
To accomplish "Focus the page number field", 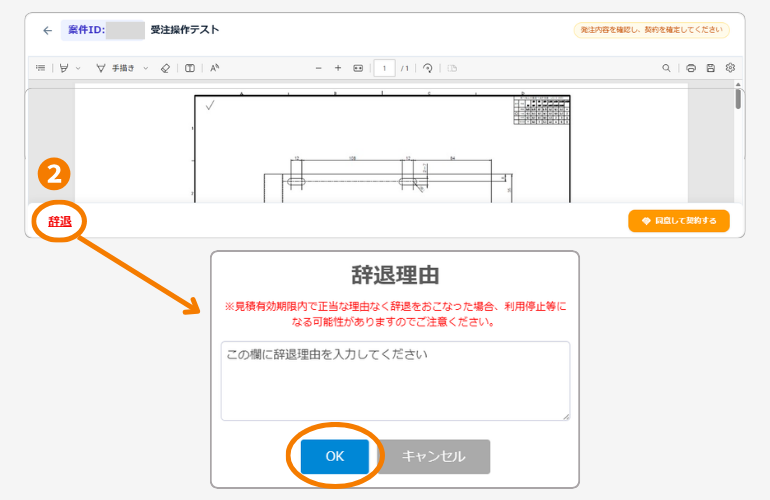I will click(x=385, y=68).
